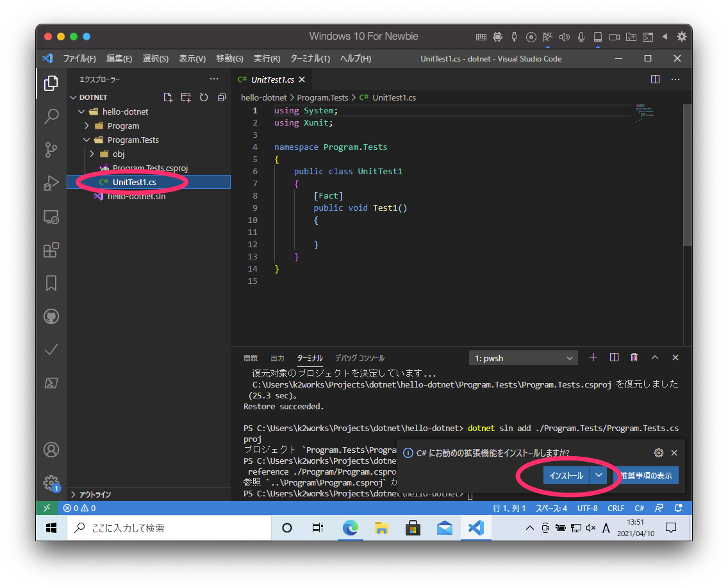Open the PowerShell view in activity bar
Image resolution: width=728 pixels, height=588 pixels.
tap(51, 383)
